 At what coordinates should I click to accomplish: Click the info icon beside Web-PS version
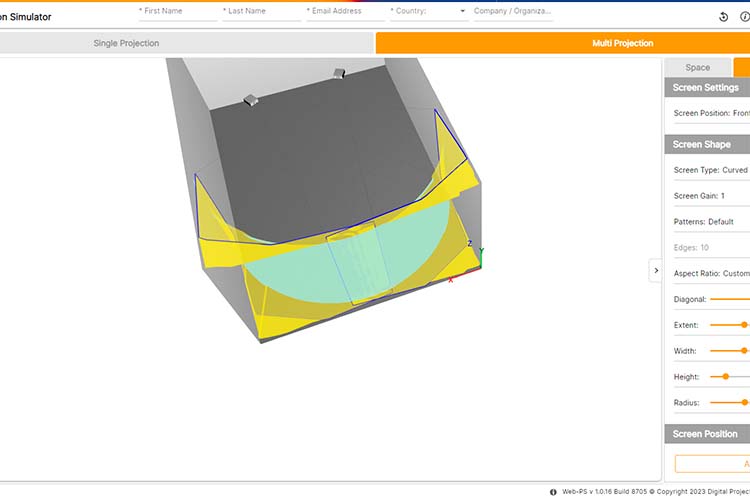coord(553,492)
